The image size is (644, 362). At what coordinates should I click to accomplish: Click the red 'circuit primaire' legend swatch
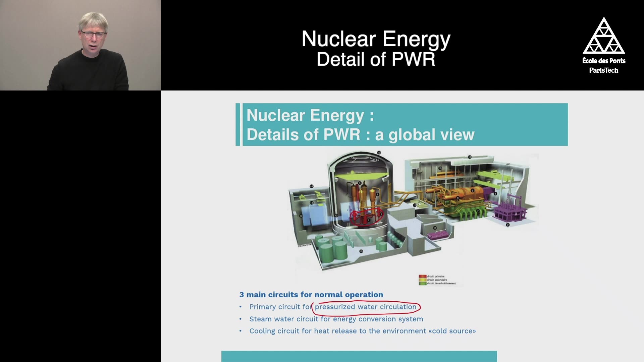tap(422, 277)
